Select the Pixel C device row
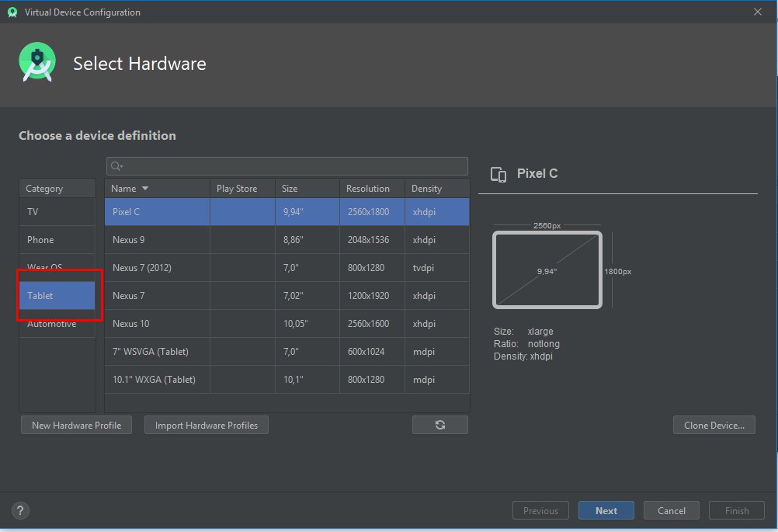The height and width of the screenshot is (532, 778). pos(287,212)
